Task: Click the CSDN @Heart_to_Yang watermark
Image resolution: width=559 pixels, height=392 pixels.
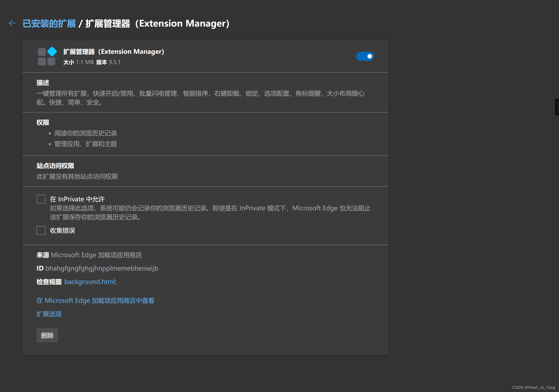Action: [533, 387]
